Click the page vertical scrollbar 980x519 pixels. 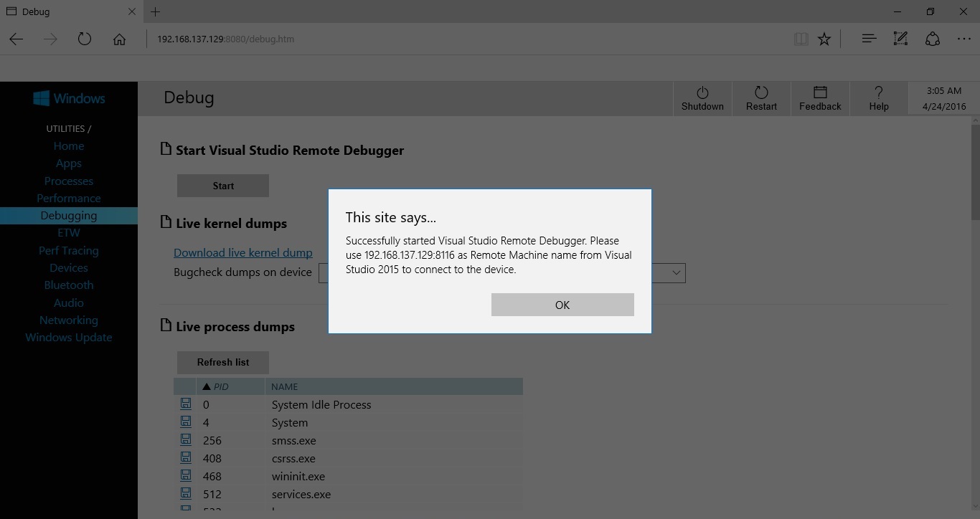click(x=976, y=172)
